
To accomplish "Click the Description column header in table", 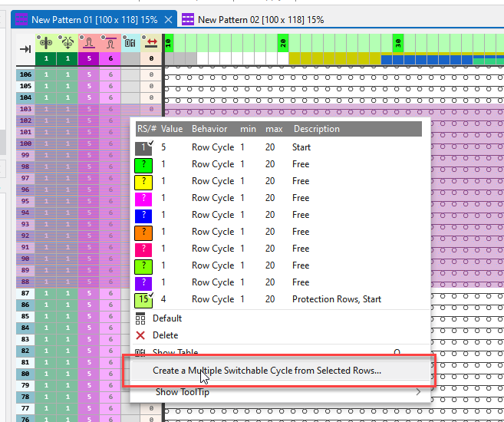I will 316,129.
